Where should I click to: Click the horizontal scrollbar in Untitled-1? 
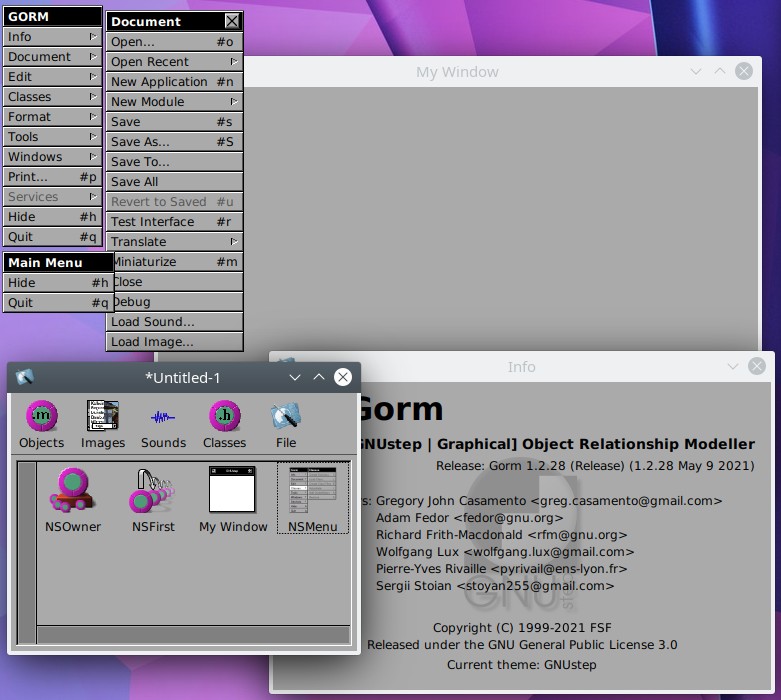(193, 634)
